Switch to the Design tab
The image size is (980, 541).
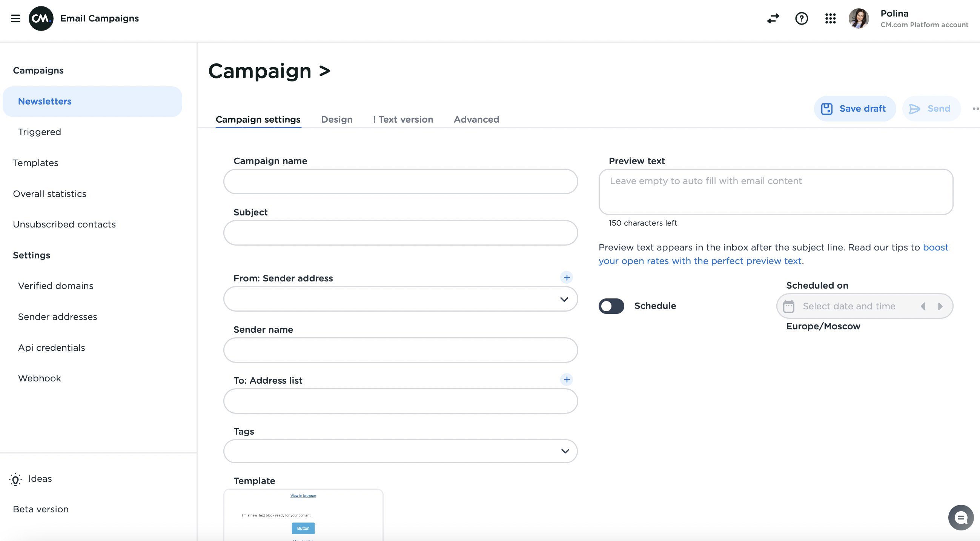click(x=336, y=120)
